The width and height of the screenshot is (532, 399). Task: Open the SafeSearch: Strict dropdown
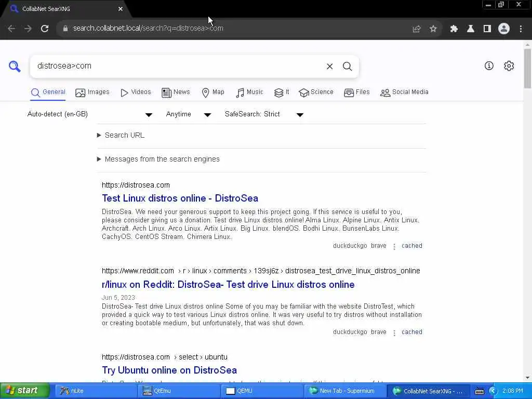pos(264,114)
